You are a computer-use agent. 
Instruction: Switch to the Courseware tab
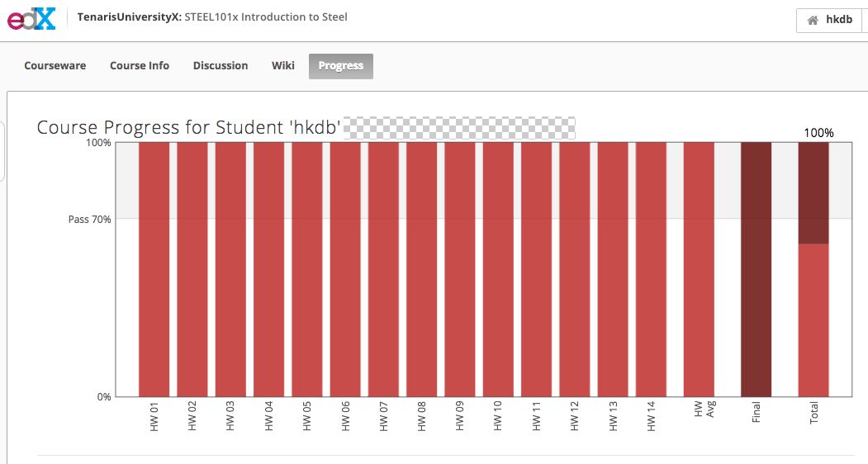click(x=55, y=66)
